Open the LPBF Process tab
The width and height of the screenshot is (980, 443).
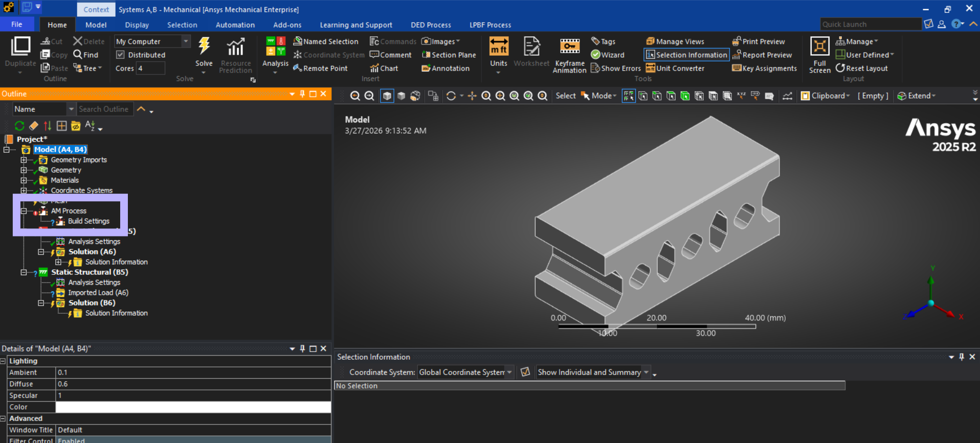pyautogui.click(x=490, y=25)
